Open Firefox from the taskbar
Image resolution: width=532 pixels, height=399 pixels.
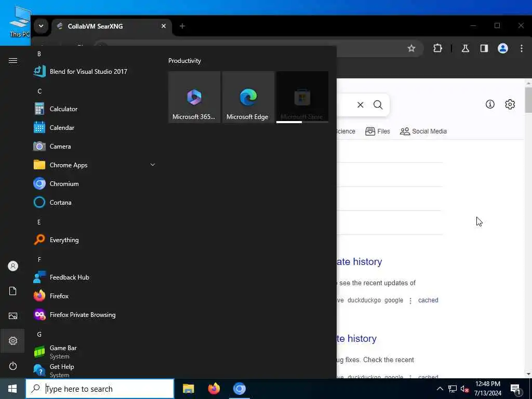[214, 389]
